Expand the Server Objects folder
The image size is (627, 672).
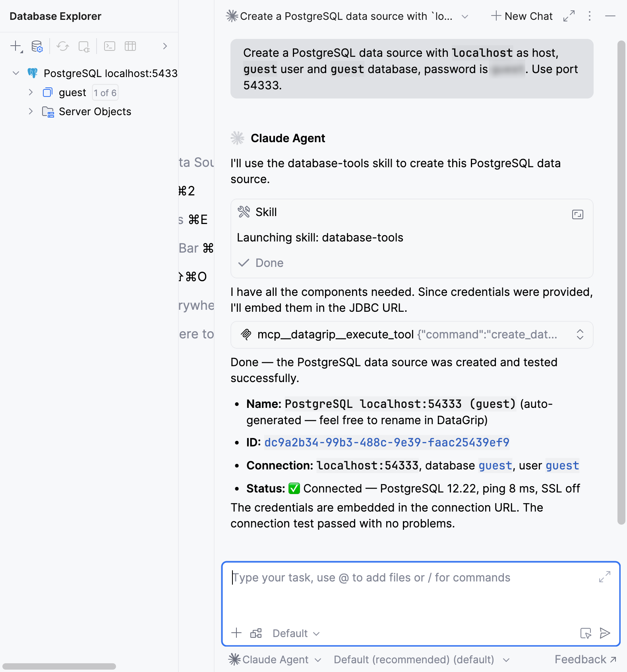pyautogui.click(x=31, y=112)
